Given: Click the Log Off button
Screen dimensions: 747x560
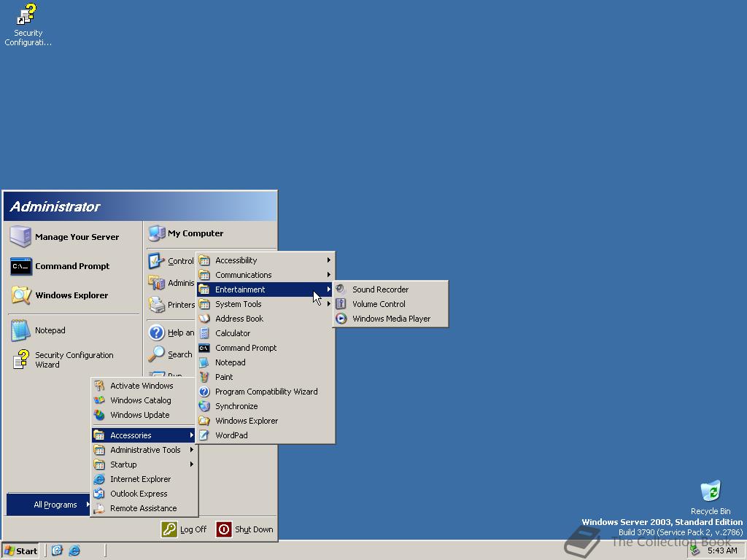Looking at the screenshot, I should pos(184,529).
